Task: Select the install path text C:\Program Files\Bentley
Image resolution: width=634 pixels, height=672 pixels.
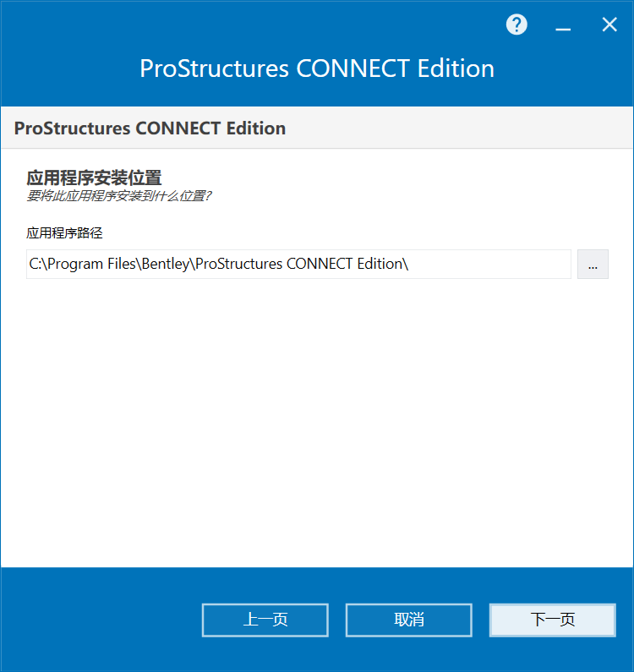Action: click(x=109, y=264)
